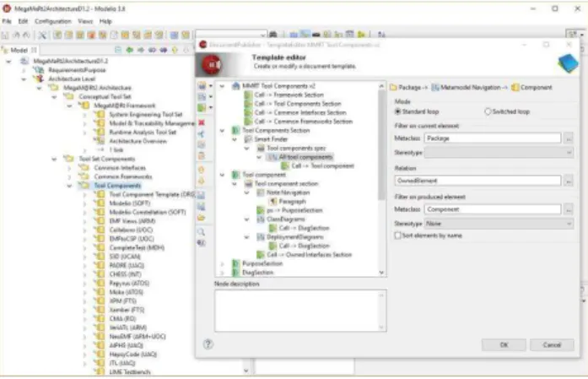Select 'Tool Components' package in Model browser
Viewport: 588px width, 379px height.
tap(117, 186)
